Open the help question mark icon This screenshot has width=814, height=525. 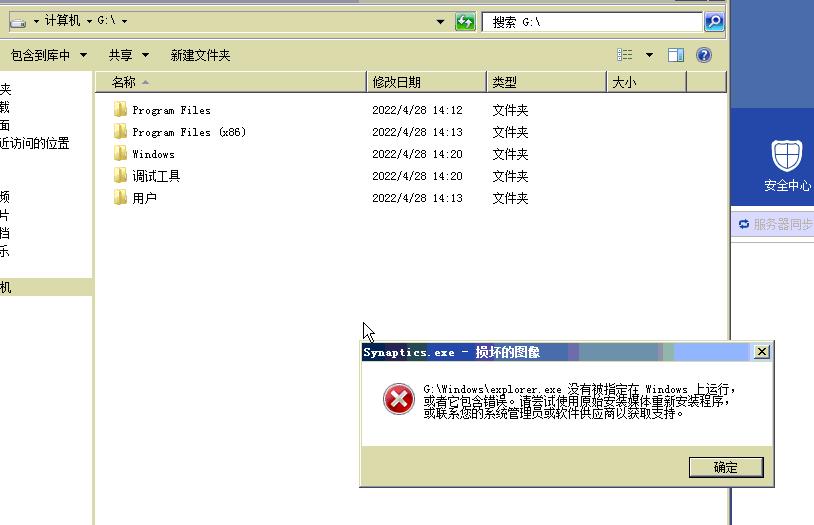click(x=703, y=55)
